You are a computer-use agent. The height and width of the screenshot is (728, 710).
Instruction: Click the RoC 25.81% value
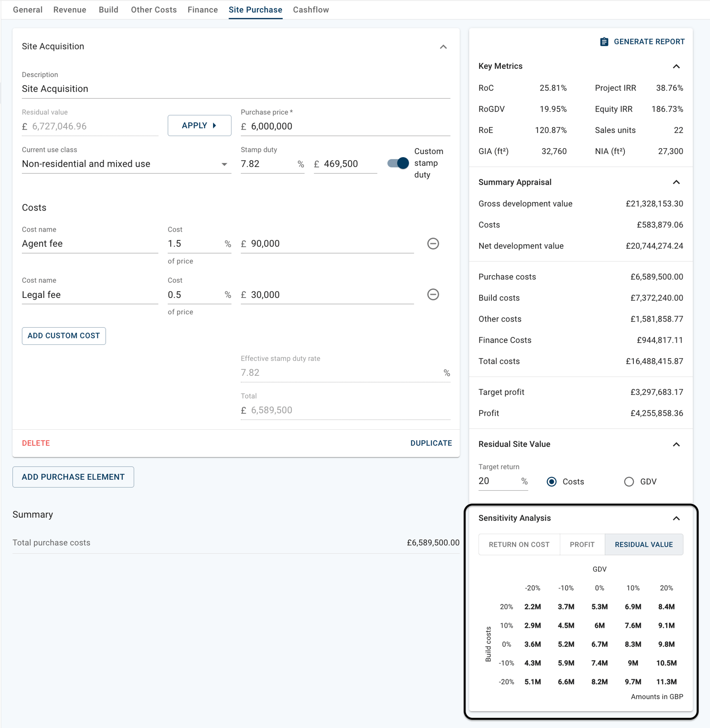coord(553,88)
